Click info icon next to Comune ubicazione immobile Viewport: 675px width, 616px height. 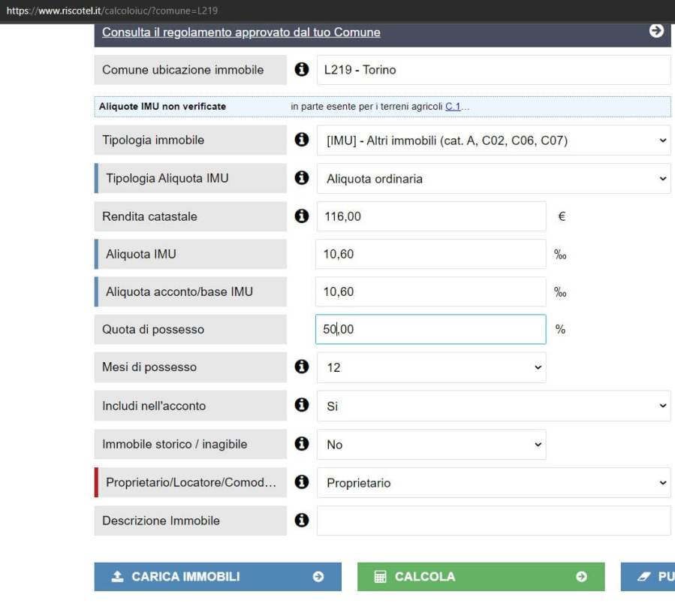point(302,70)
